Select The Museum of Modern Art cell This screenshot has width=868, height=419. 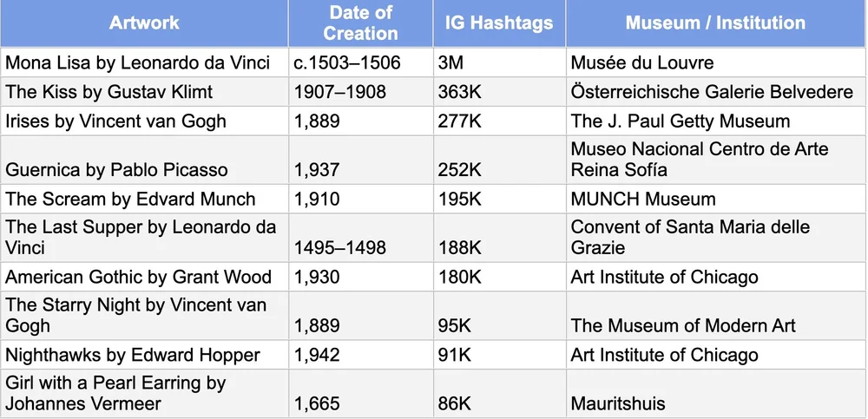[x=715, y=316]
